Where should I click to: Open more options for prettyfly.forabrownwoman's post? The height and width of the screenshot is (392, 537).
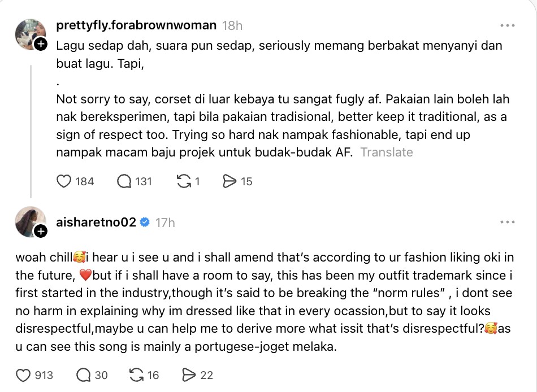coord(507,25)
